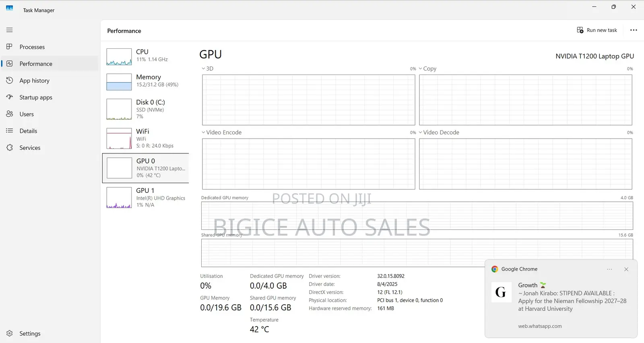Open the Startup apps page
The image size is (644, 343).
[36, 97]
